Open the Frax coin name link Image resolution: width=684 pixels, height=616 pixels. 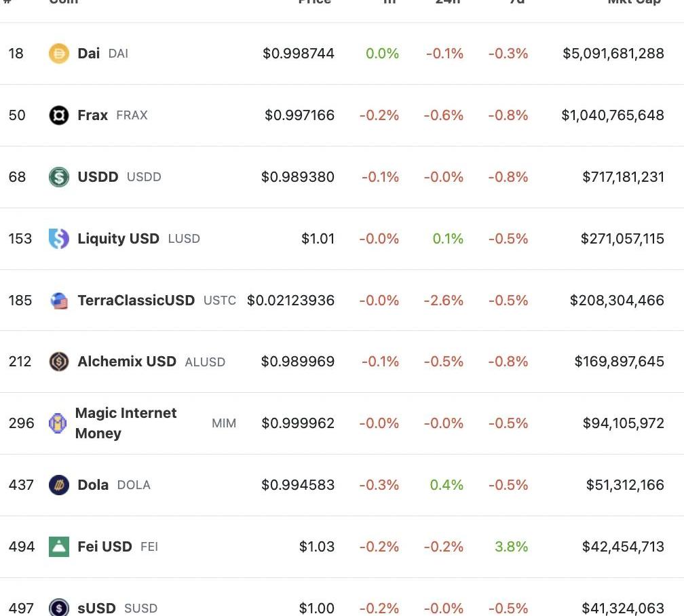pos(92,115)
